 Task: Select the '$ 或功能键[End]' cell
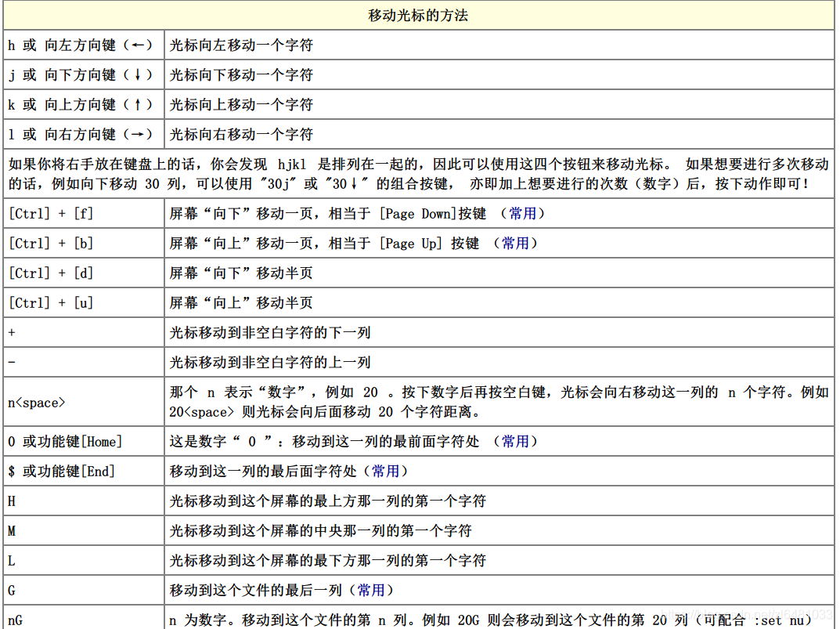pyautogui.click(x=84, y=472)
